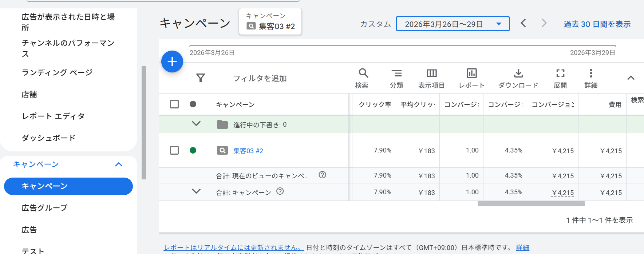Open the filter funnel icon
The image size is (644, 254).
coord(201,78)
